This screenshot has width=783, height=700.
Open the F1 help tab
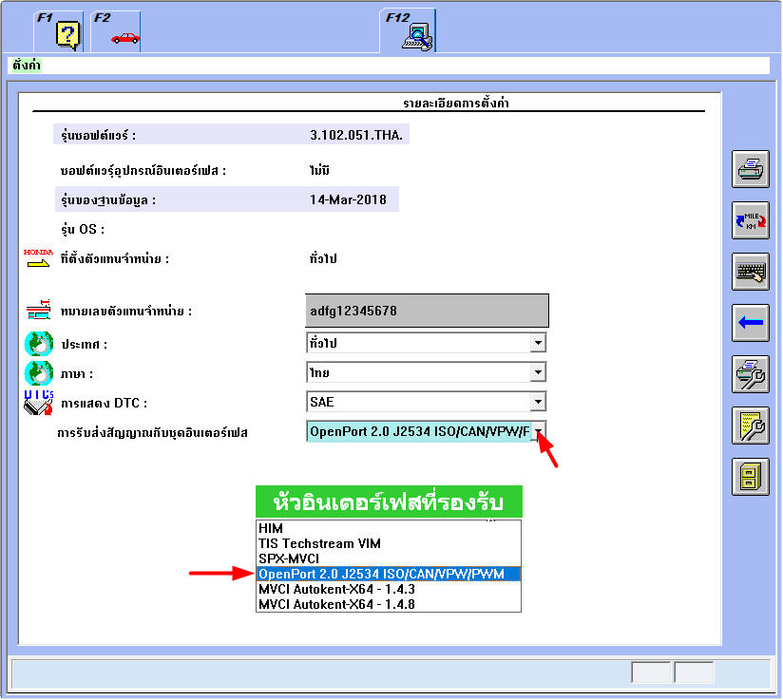[58, 31]
